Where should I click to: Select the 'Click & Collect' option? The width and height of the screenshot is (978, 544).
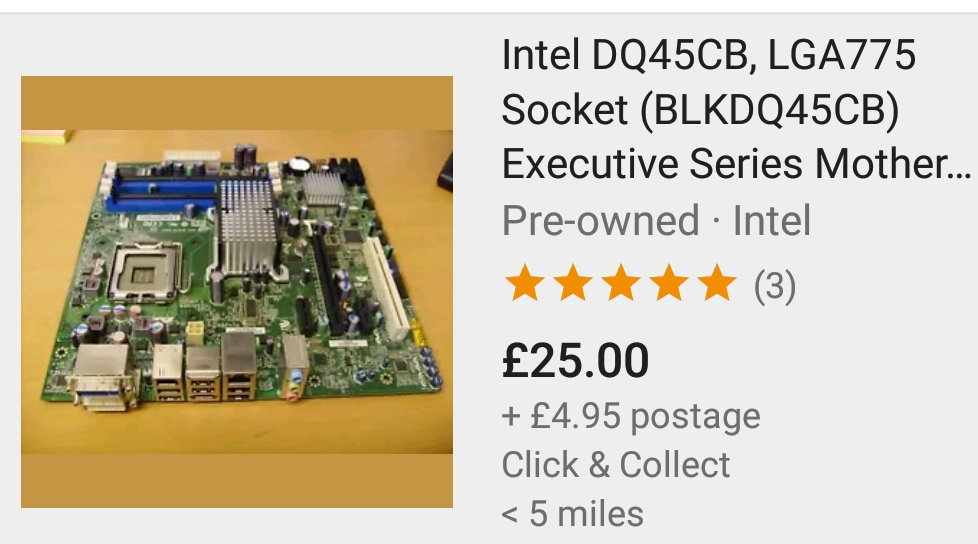616,465
